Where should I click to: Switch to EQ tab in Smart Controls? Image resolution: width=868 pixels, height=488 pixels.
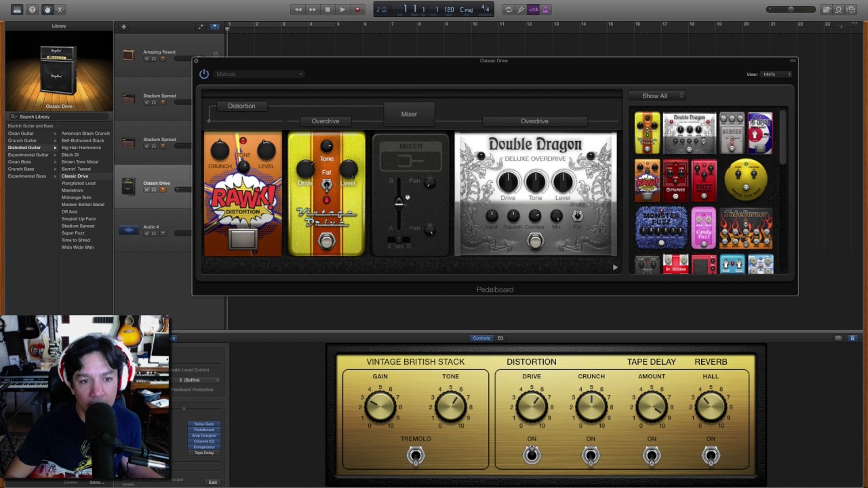click(x=500, y=338)
